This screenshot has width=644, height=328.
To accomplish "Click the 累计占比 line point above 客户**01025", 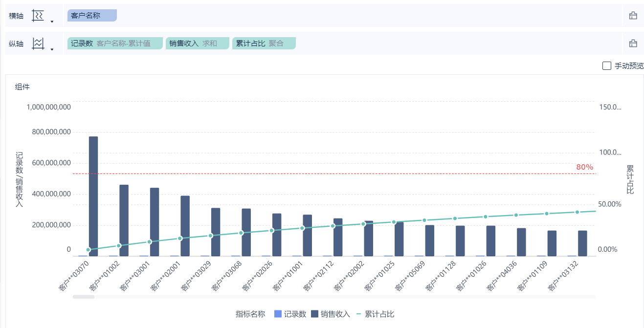I will click(394, 222).
